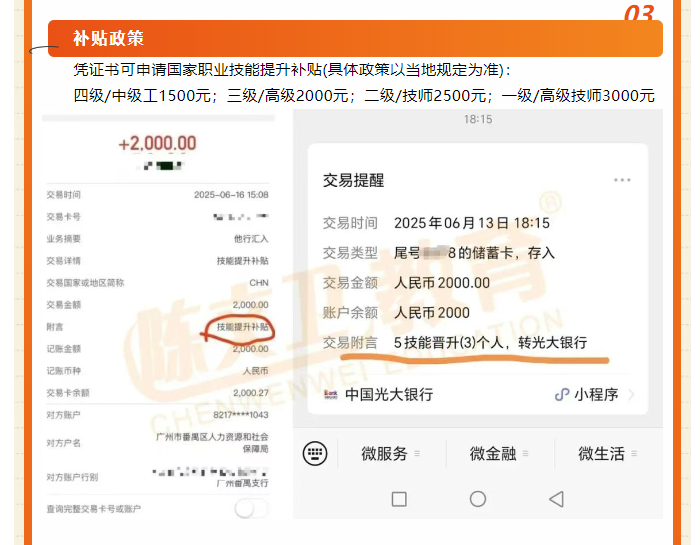Click the 中国光大银行 bank logo
700x545 pixels.
point(330,395)
